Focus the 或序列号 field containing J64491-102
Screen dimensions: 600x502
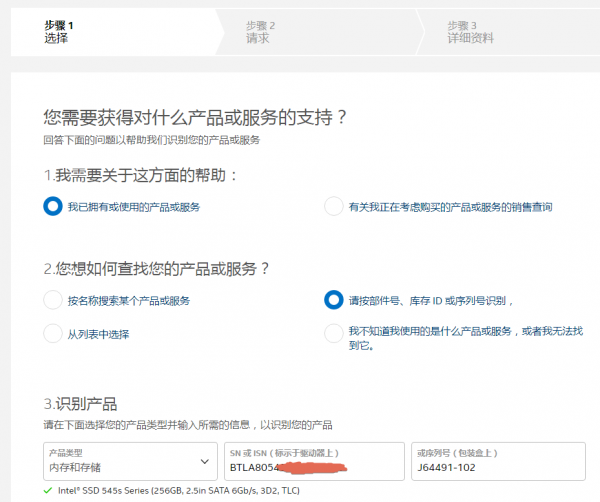click(498, 467)
